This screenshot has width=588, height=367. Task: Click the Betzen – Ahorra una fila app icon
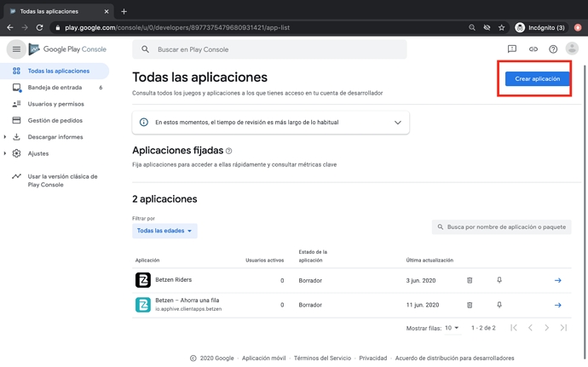click(x=143, y=305)
